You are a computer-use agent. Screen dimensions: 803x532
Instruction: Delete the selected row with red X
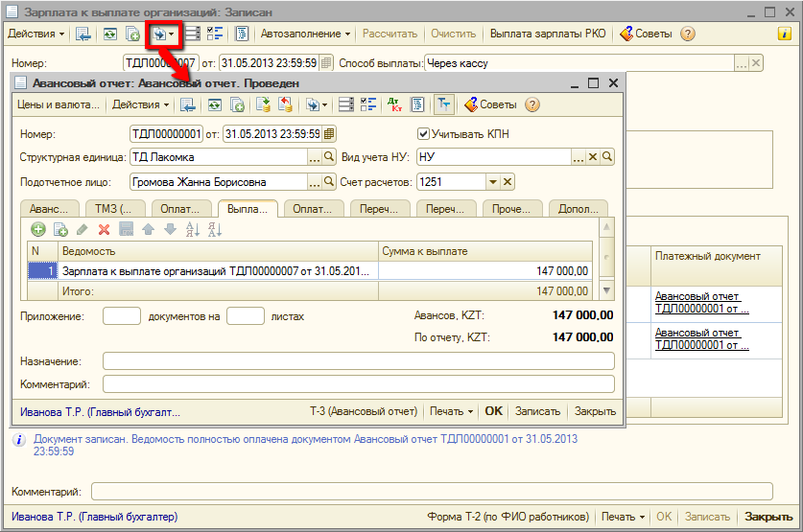tap(104, 229)
